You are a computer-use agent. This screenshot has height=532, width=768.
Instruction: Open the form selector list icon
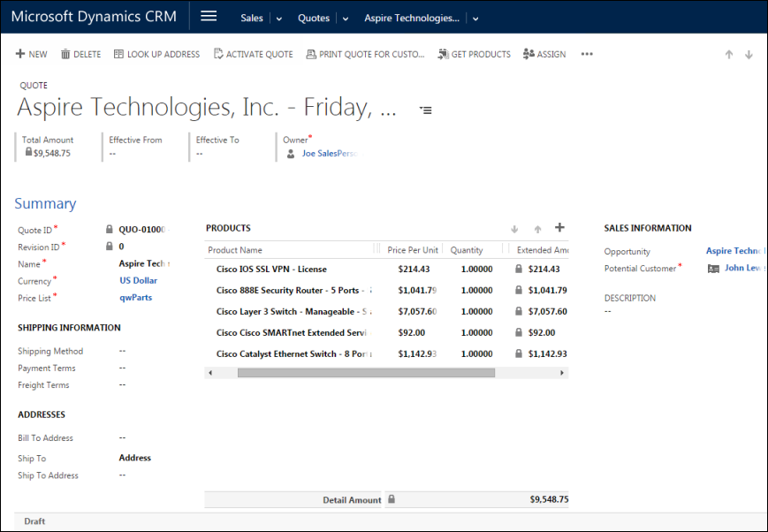[426, 110]
